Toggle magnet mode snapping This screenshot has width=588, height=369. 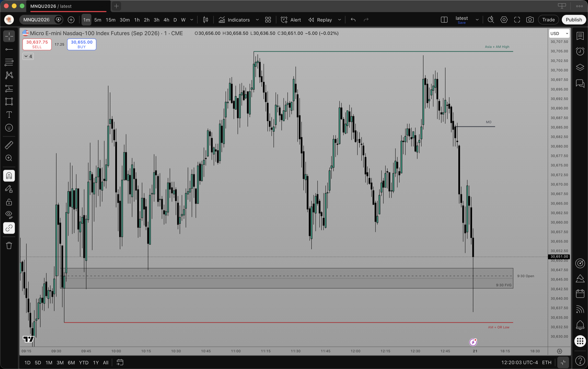(x=9, y=176)
